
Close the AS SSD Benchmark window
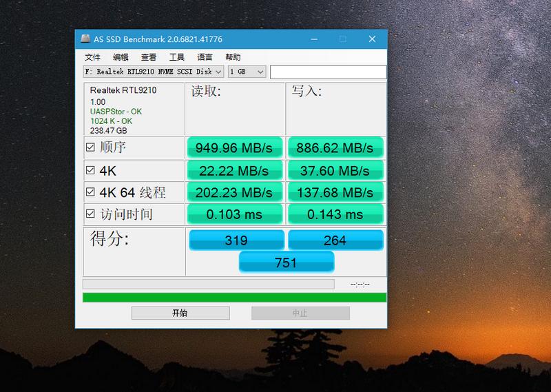coord(372,39)
